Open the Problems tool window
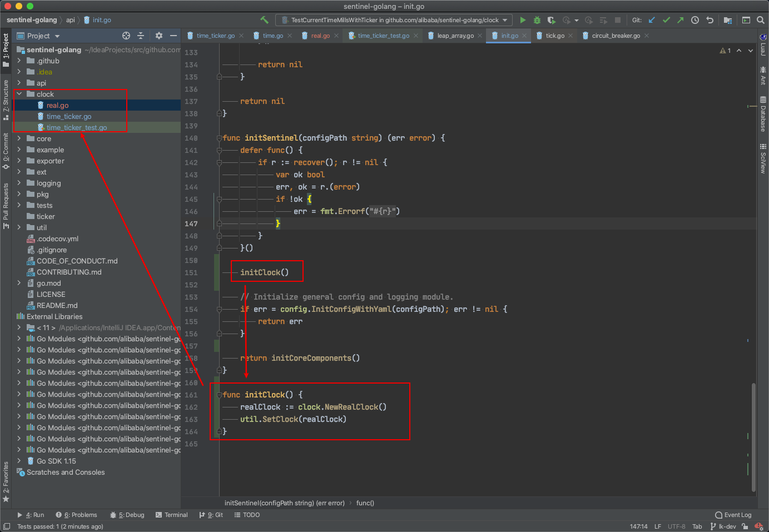The image size is (769, 532). point(76,515)
